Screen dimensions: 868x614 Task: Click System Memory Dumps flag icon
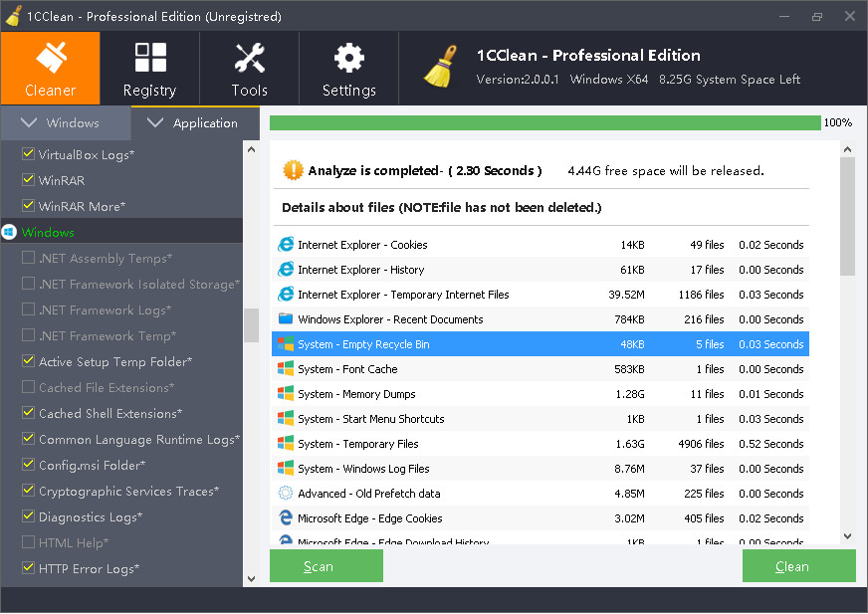click(x=286, y=394)
